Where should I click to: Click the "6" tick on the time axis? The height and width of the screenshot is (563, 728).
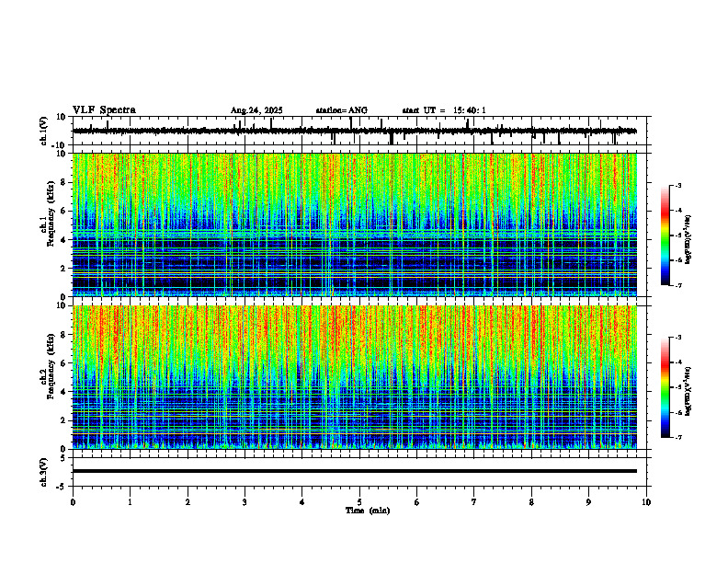[x=417, y=502]
